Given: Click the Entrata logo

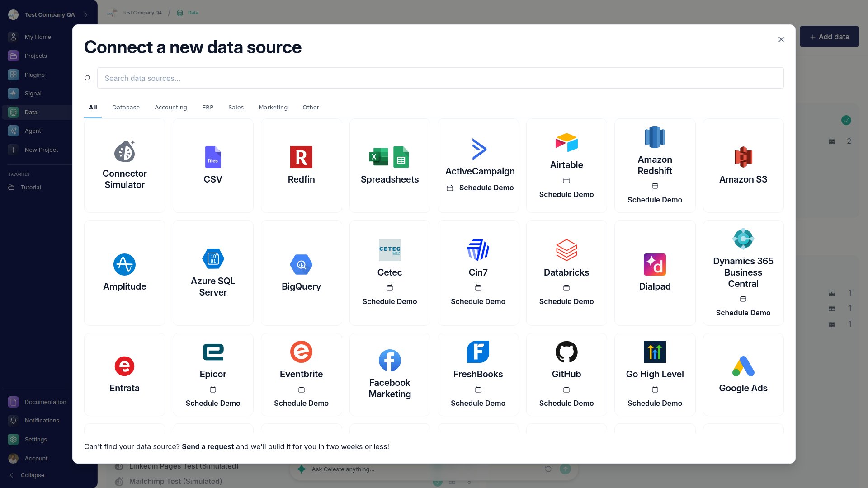Looking at the screenshot, I should click(124, 366).
